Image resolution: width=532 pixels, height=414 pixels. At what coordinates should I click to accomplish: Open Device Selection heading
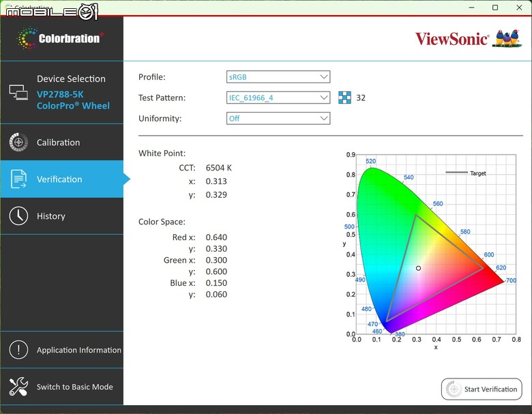click(71, 78)
